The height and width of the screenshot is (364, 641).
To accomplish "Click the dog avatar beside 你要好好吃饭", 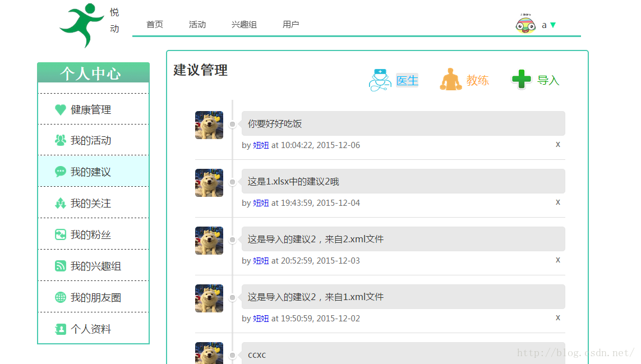I will point(209,125).
